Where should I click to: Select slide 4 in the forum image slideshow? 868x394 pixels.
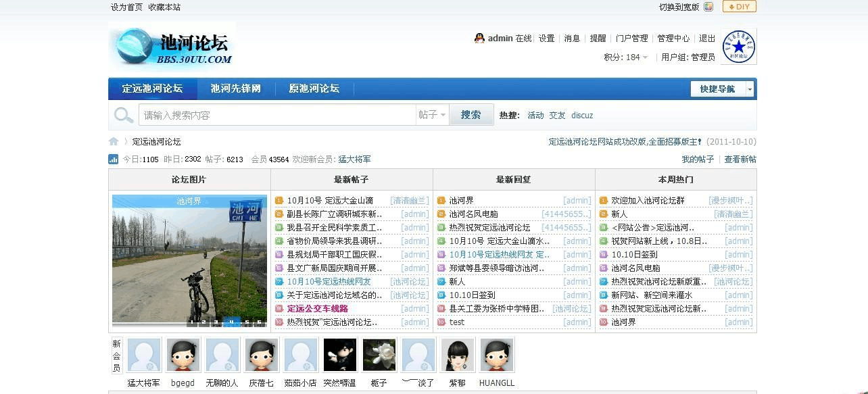(x=231, y=322)
